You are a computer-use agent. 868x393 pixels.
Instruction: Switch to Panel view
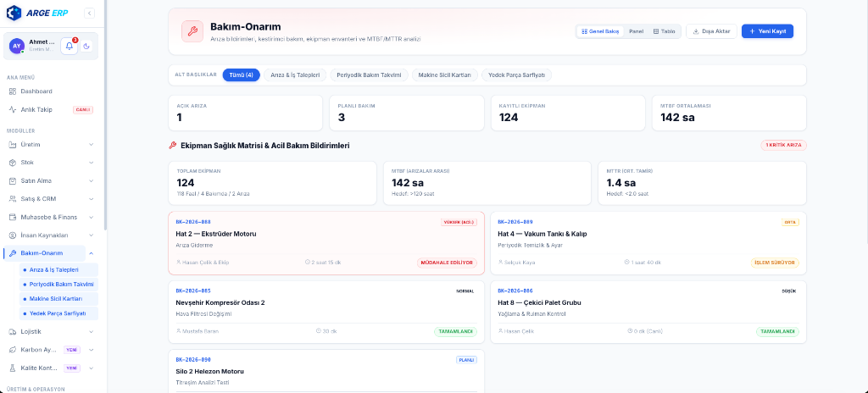pos(636,31)
